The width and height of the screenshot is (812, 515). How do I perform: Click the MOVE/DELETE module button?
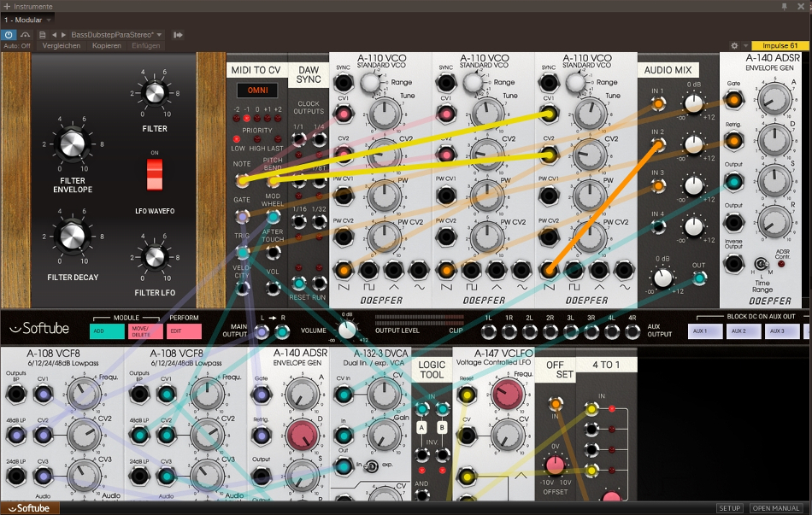click(x=145, y=331)
